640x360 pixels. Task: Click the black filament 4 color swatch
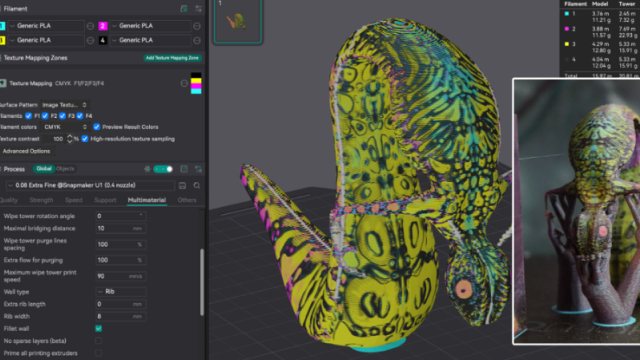coord(103,40)
